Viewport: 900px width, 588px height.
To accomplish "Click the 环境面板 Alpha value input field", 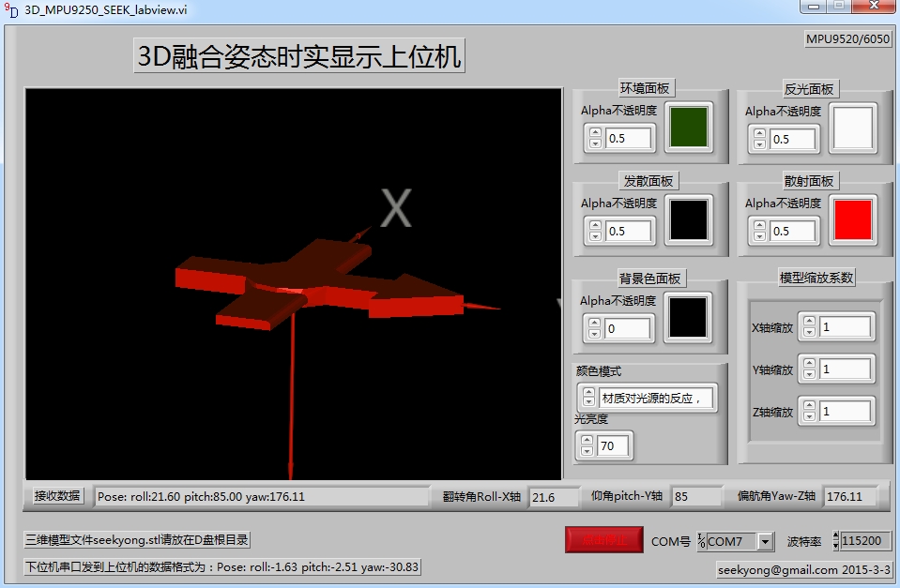I will (629, 139).
